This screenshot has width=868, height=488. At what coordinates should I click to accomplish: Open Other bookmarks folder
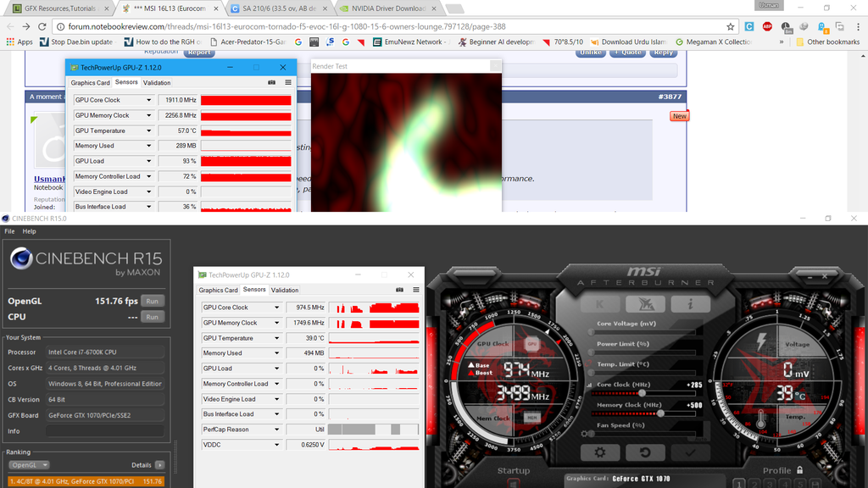(x=827, y=42)
